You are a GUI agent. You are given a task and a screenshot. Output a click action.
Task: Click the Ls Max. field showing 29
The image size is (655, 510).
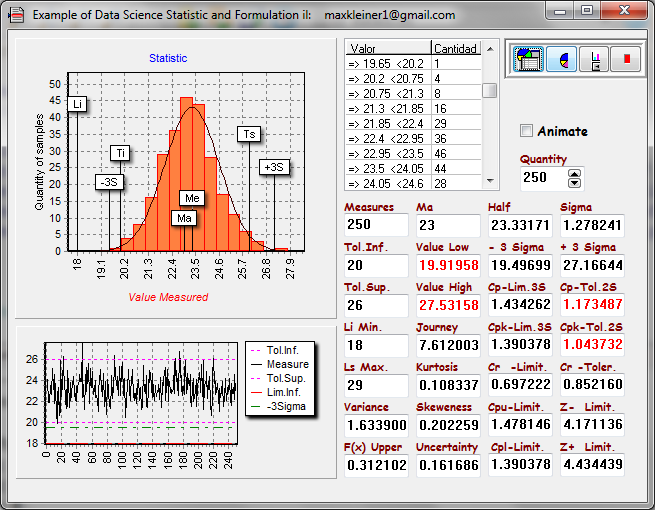tap(375, 385)
